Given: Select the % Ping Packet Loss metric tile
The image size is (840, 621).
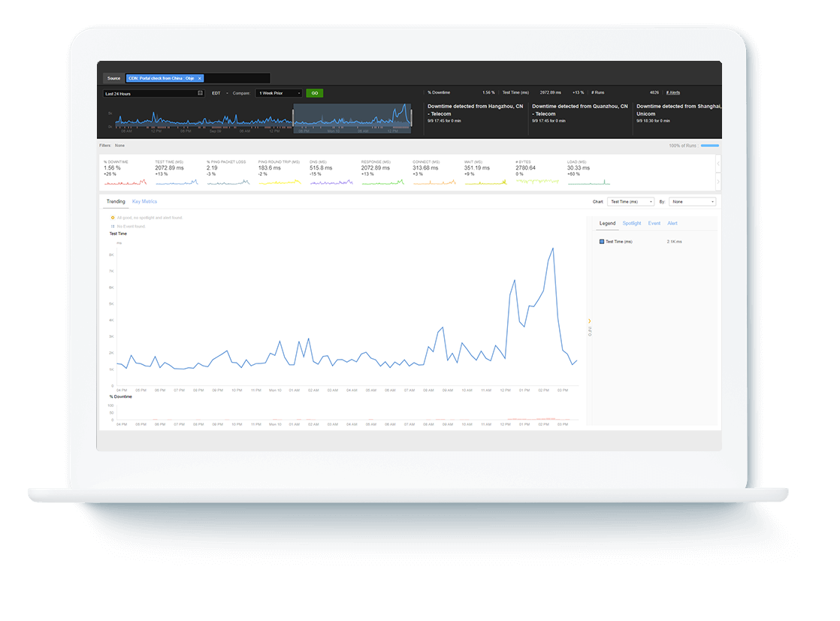Looking at the screenshot, I should pyautogui.click(x=228, y=173).
